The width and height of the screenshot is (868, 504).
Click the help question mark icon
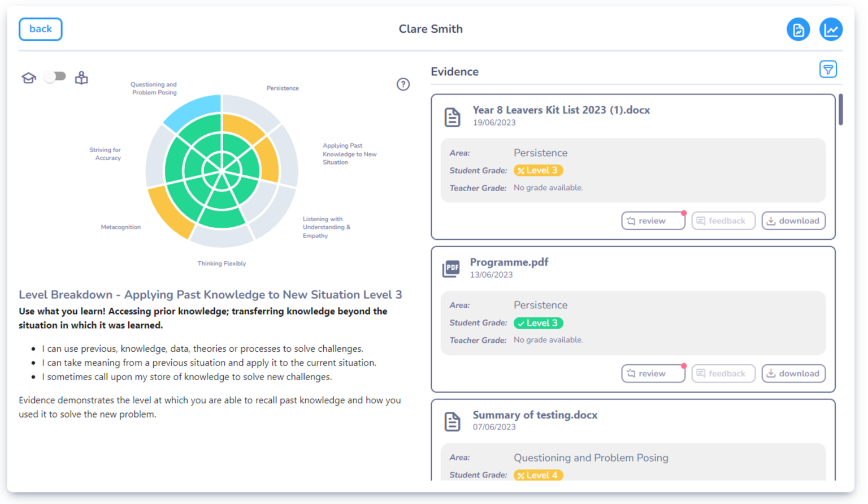pos(403,84)
